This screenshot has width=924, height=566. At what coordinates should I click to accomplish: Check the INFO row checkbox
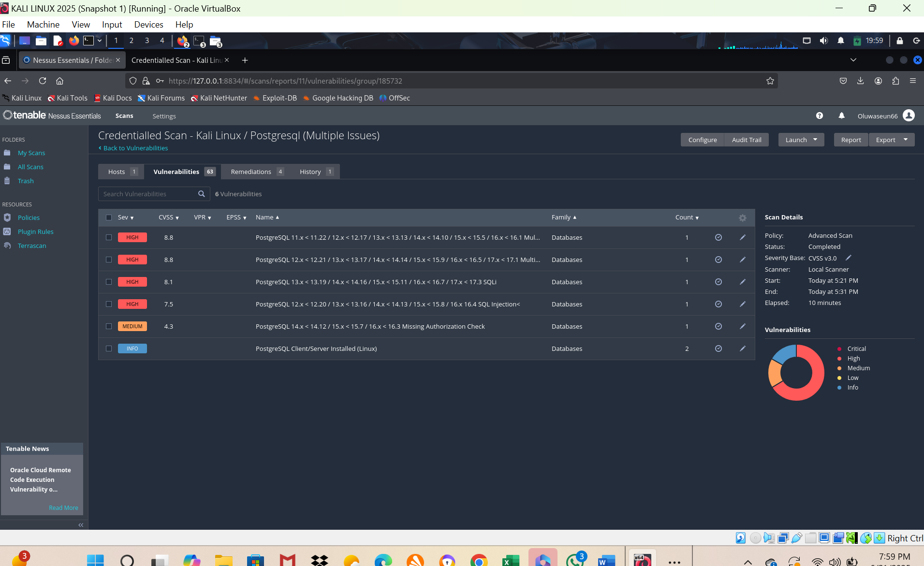point(109,348)
